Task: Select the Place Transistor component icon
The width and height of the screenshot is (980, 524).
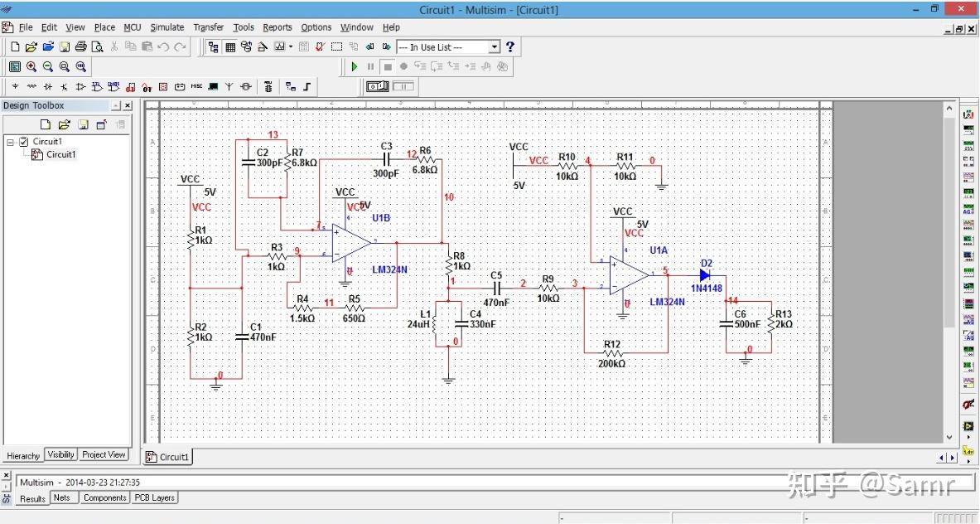Action: (64, 86)
